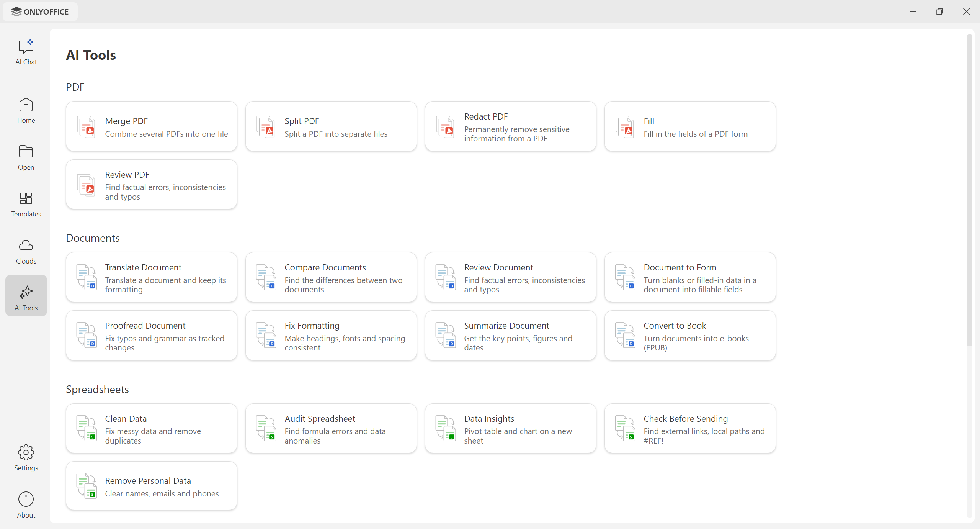980x529 pixels.
Task: Select the ONLYOFFICE main tab
Action: (x=40, y=12)
